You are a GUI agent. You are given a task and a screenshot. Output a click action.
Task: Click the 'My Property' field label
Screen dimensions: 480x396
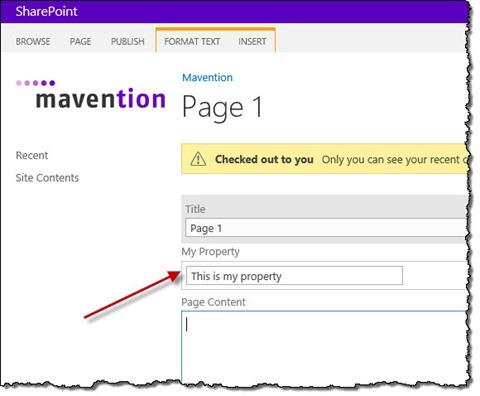pos(210,252)
